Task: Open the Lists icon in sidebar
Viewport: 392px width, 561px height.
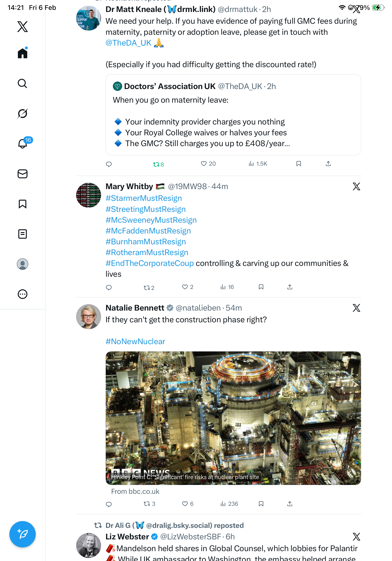Action: [x=23, y=234]
